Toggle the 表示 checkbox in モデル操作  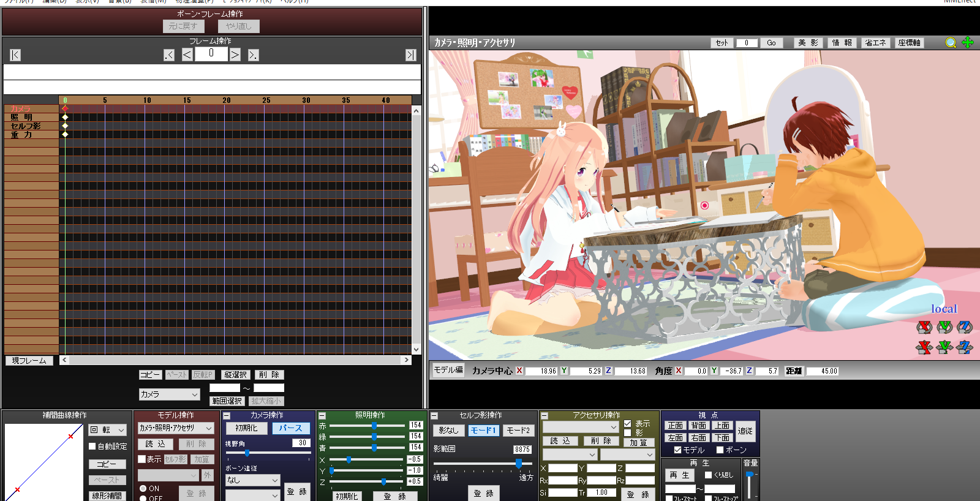click(141, 459)
